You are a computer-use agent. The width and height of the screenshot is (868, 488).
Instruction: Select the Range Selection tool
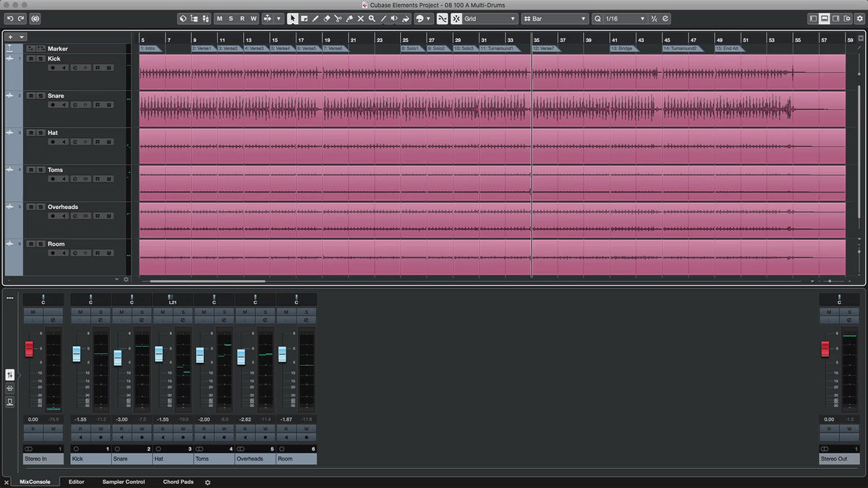click(x=304, y=19)
